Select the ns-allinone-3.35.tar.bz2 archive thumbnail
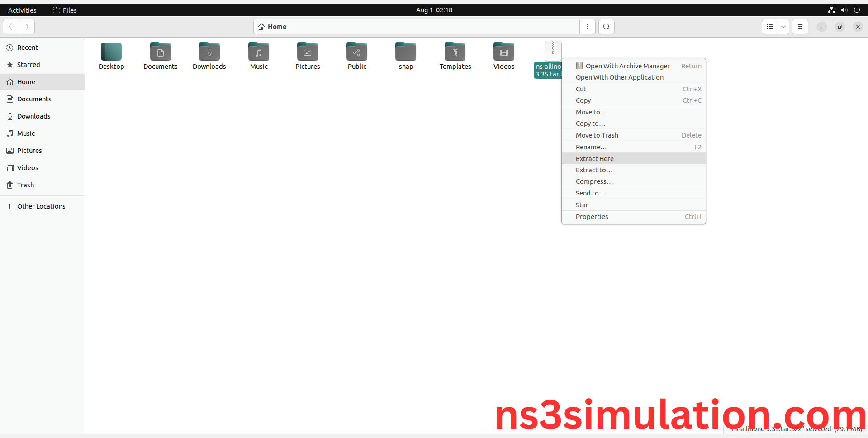 553,51
